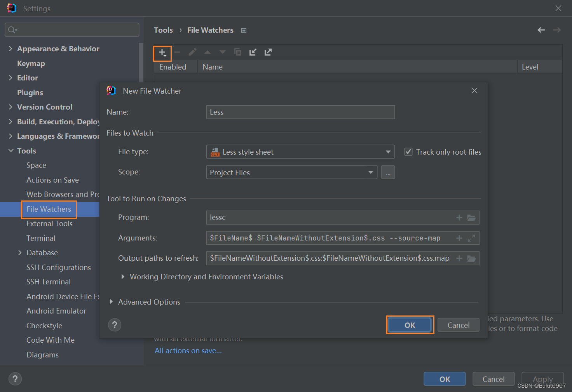
Task: Select Diagrams settings
Action: pyautogui.click(x=42, y=355)
